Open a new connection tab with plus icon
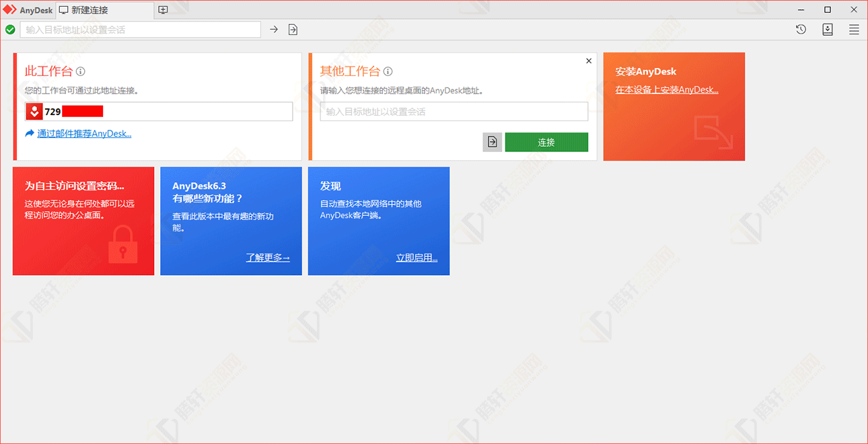The image size is (868, 444). 163,9
